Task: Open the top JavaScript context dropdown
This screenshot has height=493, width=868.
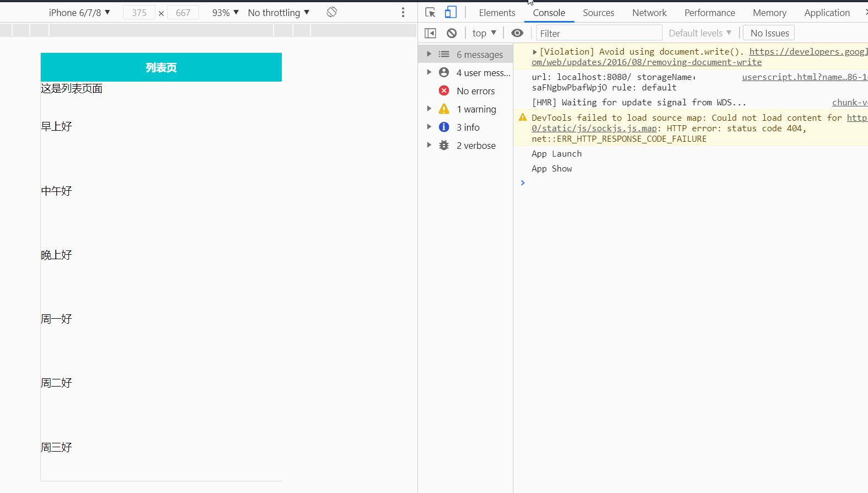Action: 484,33
